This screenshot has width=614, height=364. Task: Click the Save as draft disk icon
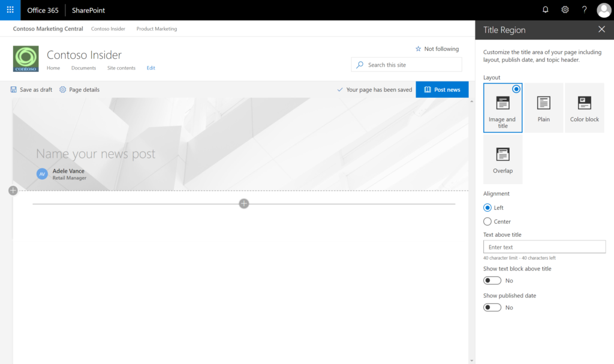(x=13, y=89)
